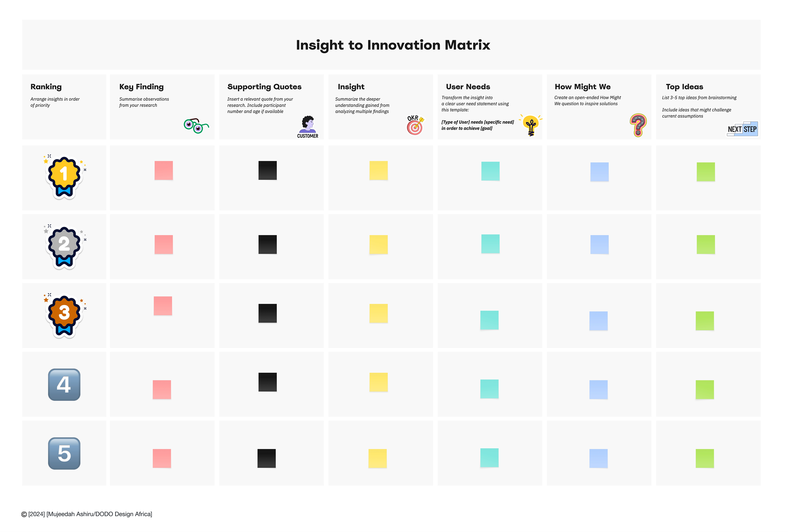This screenshot has height=532, width=788.
Task: Click the Insight to Innovation Matrix title
Action: pos(393,45)
